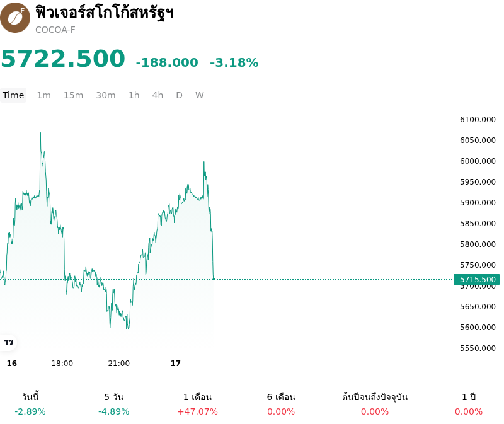
Task: Click the COCOA-F ticker symbol
Action: [x=55, y=30]
